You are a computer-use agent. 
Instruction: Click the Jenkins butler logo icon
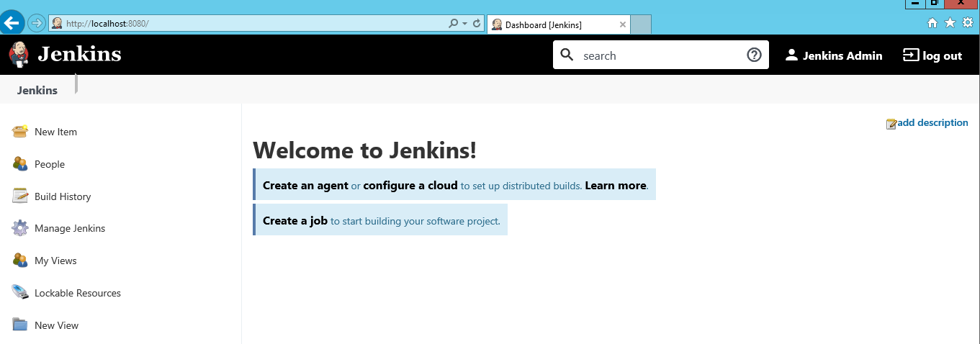click(19, 55)
